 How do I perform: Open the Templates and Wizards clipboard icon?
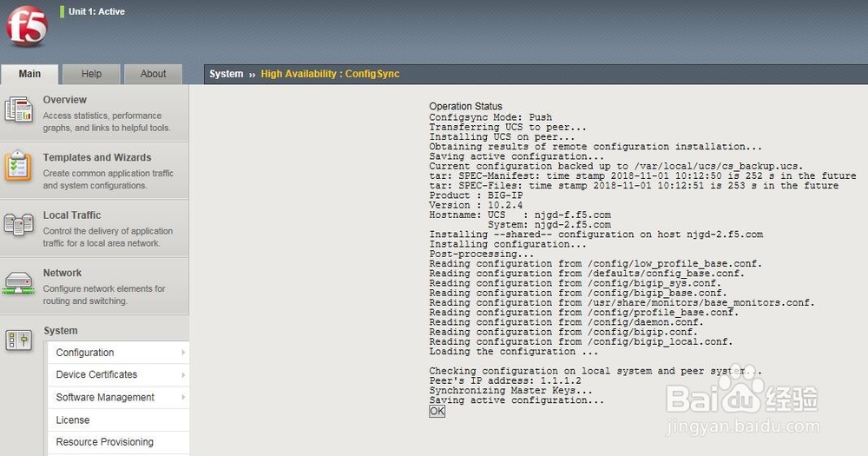[x=18, y=166]
